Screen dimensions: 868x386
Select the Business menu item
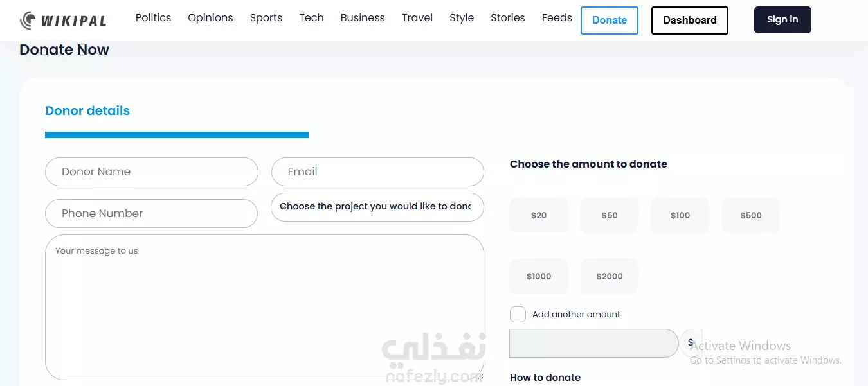[363, 18]
